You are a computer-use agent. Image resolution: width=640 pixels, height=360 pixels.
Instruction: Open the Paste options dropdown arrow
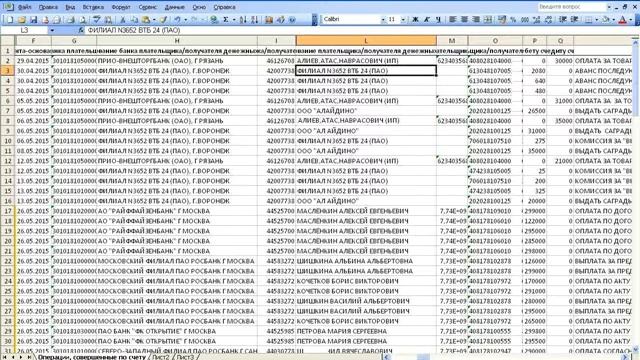[154, 20]
